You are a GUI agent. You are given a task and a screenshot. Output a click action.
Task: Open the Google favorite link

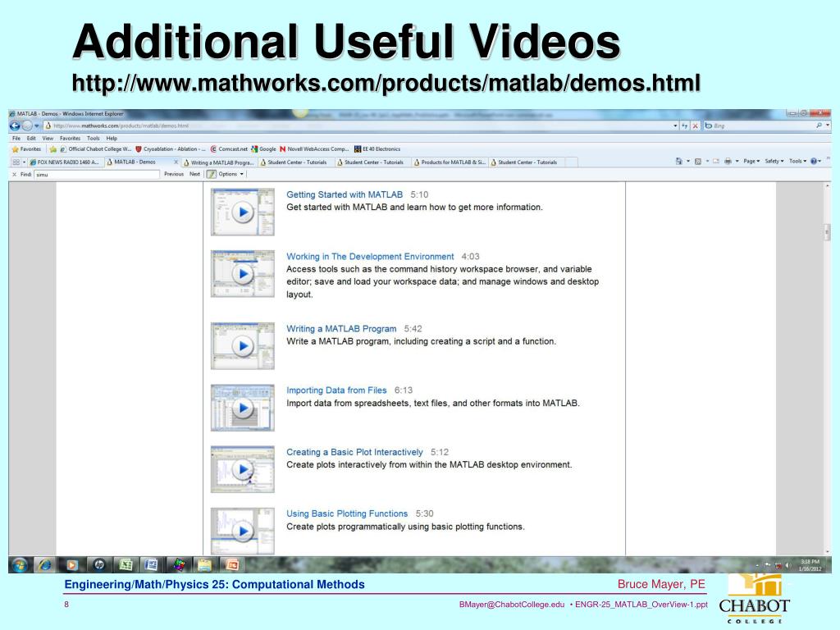263,149
